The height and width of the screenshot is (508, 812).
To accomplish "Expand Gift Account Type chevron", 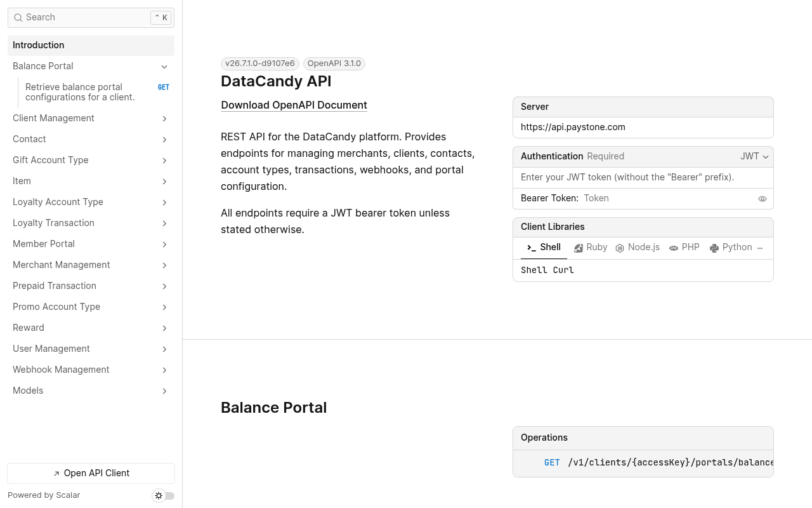I will (x=164, y=161).
